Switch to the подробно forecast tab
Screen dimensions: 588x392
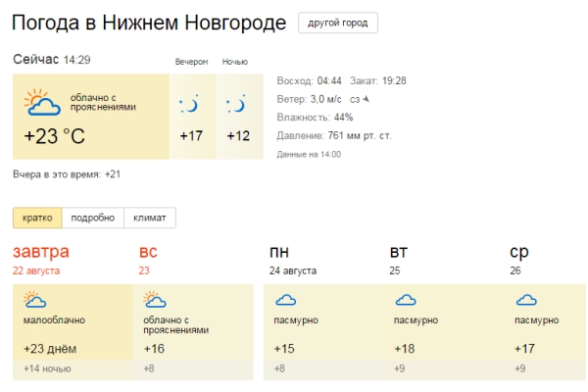[x=93, y=218]
